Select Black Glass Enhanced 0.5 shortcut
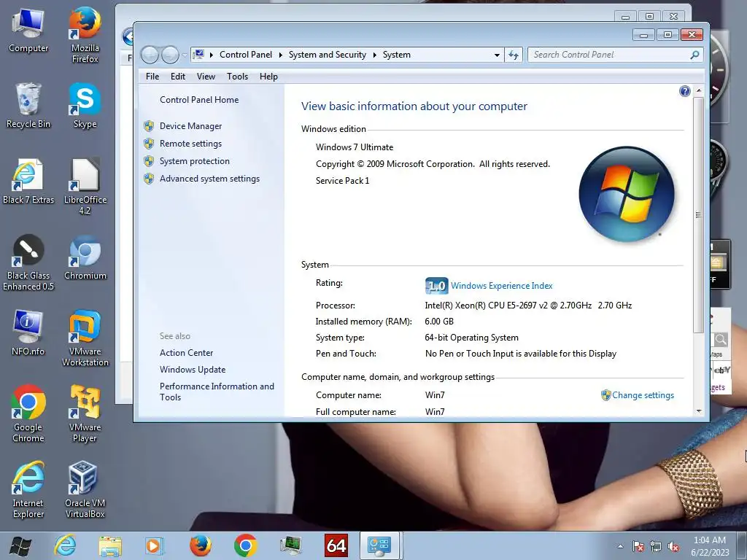The image size is (747, 560). 28,262
